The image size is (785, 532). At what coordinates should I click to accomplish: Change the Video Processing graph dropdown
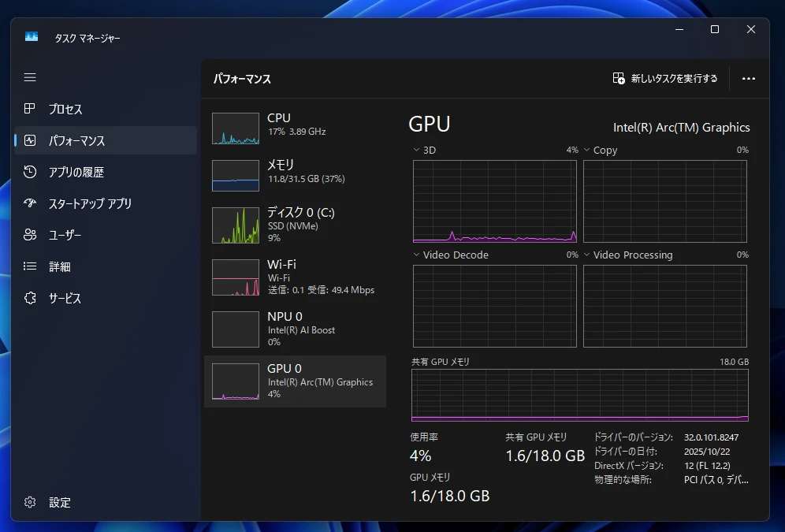(587, 255)
